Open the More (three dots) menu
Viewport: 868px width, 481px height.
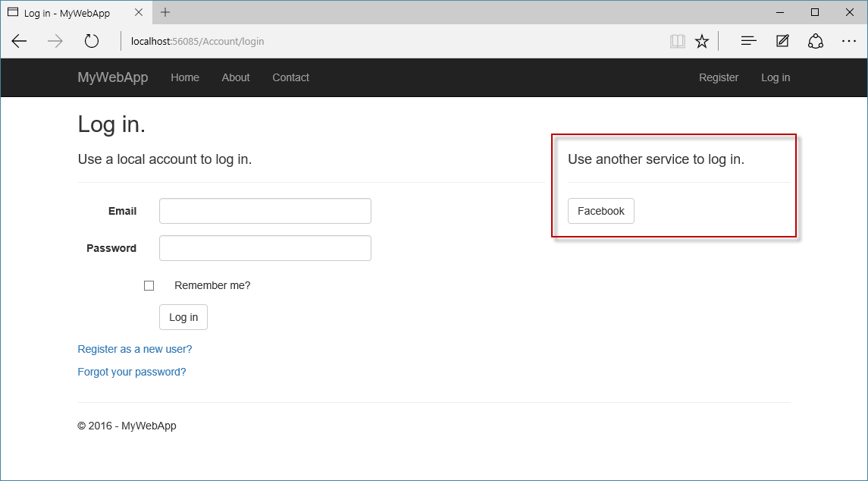pos(849,41)
